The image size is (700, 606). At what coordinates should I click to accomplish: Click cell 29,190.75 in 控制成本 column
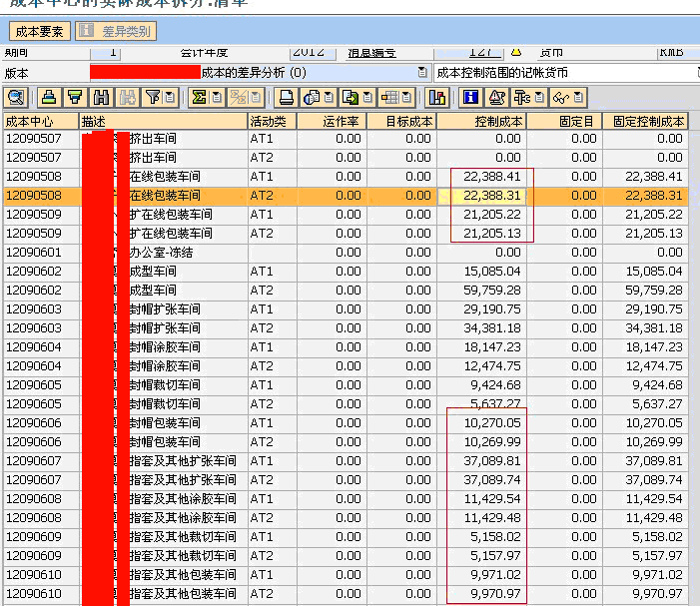point(482,309)
